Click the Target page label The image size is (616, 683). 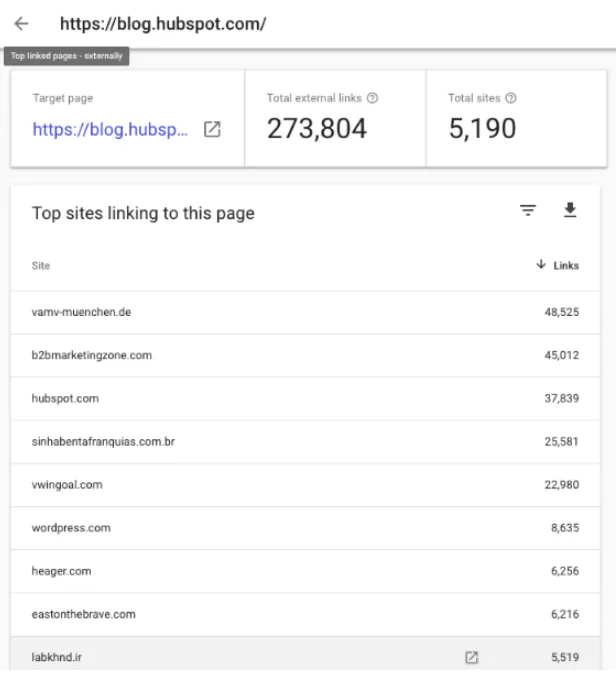pos(63,98)
